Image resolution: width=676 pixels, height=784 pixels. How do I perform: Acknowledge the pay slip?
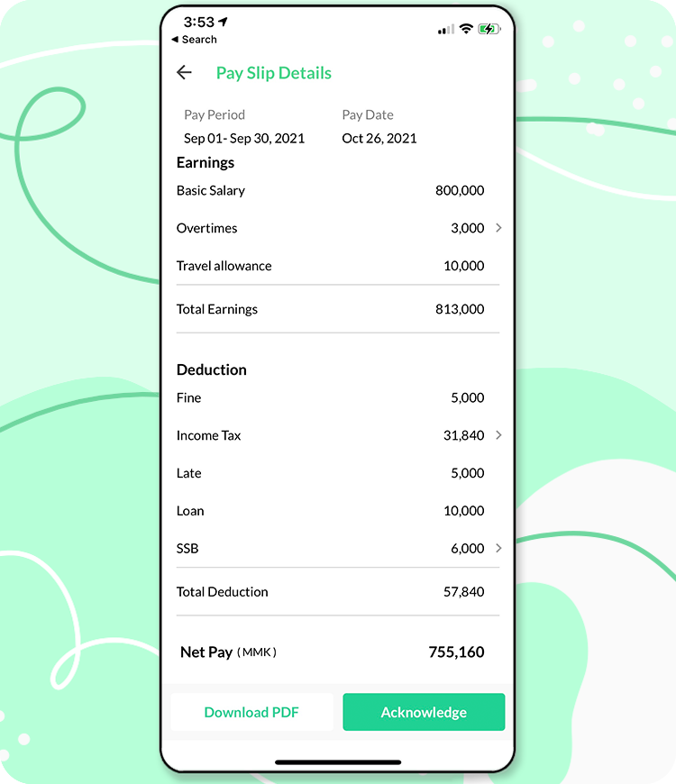[x=424, y=712]
